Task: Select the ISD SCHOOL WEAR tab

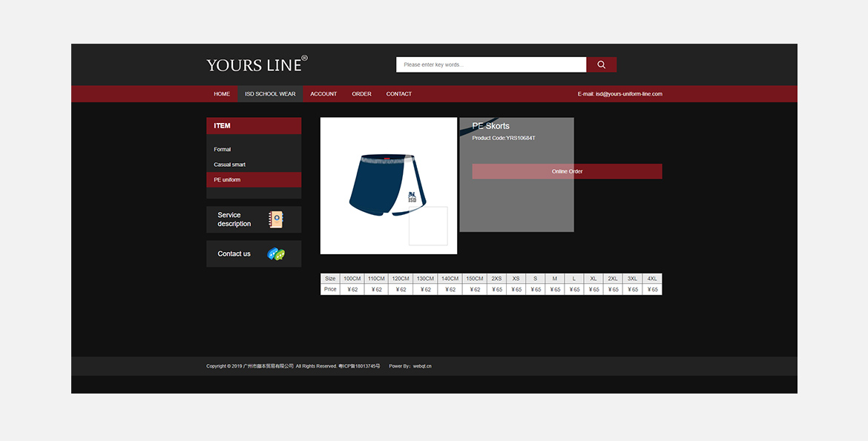Action: tap(270, 94)
